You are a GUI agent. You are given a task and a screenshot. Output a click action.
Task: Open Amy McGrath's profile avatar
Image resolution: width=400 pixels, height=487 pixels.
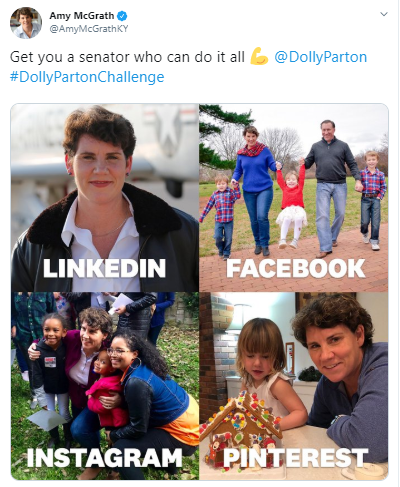coord(26,23)
